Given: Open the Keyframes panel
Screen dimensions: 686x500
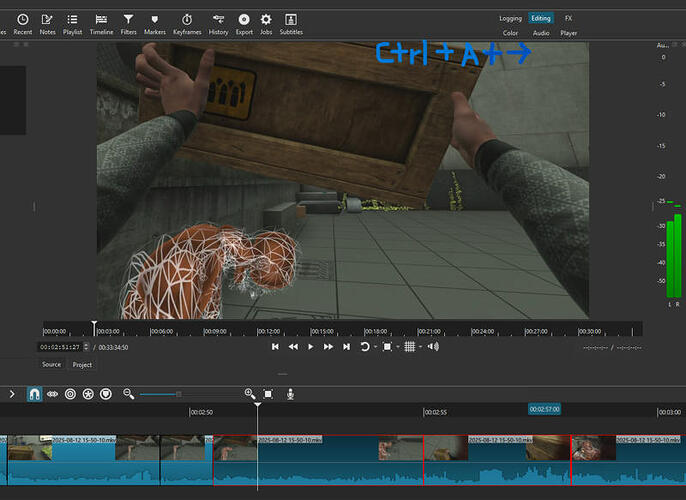Looking at the screenshot, I should click(x=187, y=24).
